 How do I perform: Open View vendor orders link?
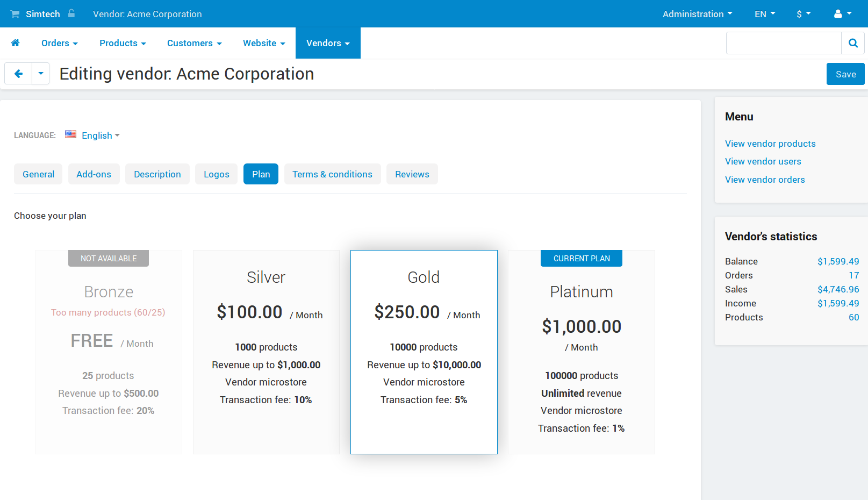point(765,180)
